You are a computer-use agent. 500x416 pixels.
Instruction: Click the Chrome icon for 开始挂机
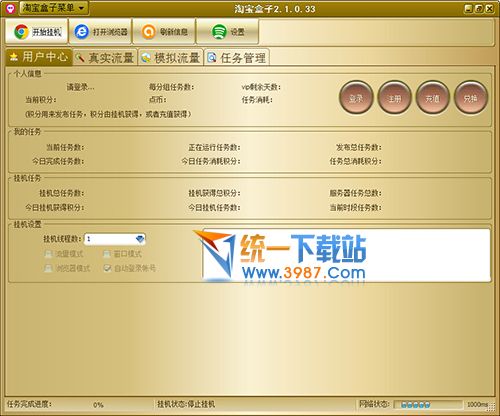click(x=21, y=32)
